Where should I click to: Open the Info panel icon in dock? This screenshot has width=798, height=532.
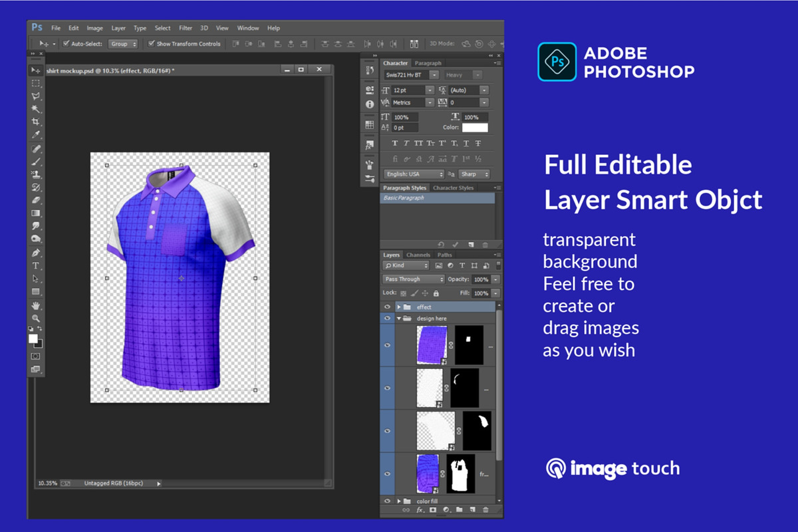point(370,104)
